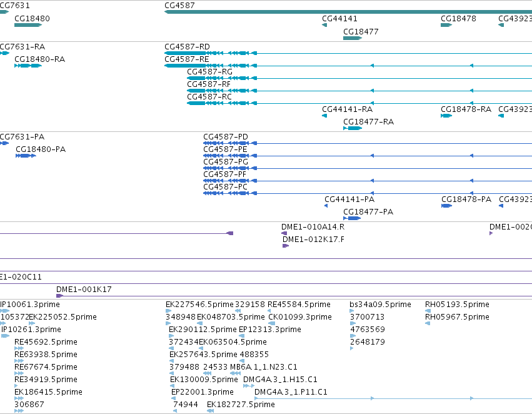Select the CG18478 gene feature
This screenshot has height=414, width=532.
pos(446,25)
